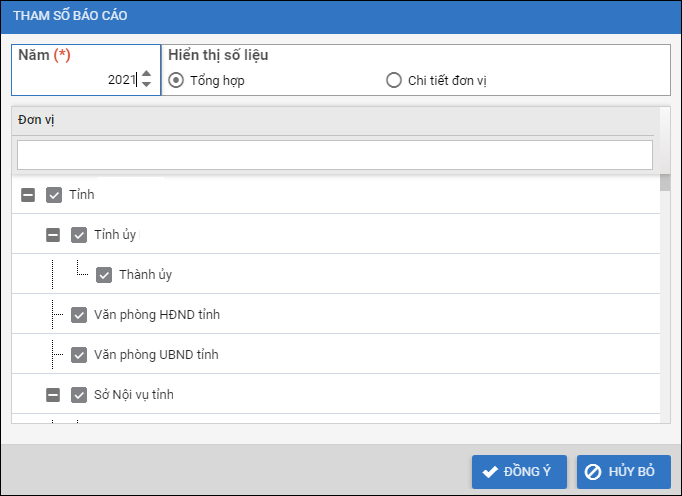This screenshot has width=682, height=496.
Task: Collapse the Tỉnh tree node
Action: (x=29, y=195)
